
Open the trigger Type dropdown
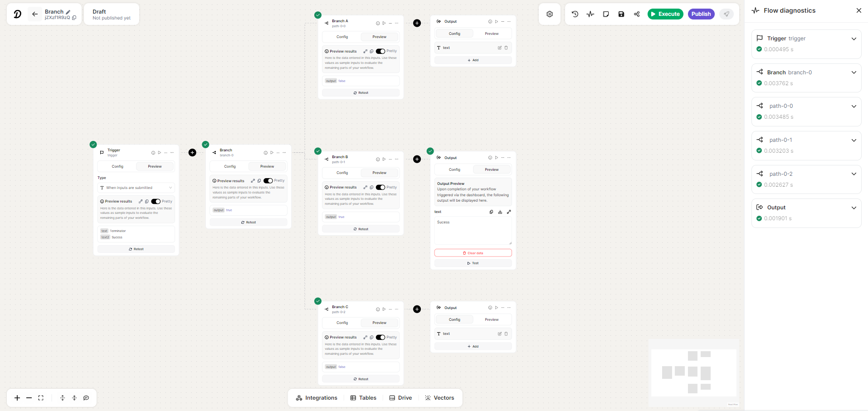tap(136, 188)
